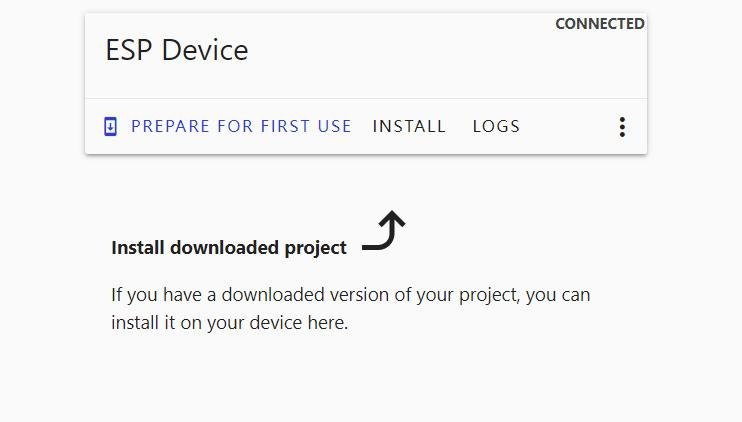
Task: Expand more options via vertical dots
Action: pyautogui.click(x=622, y=127)
